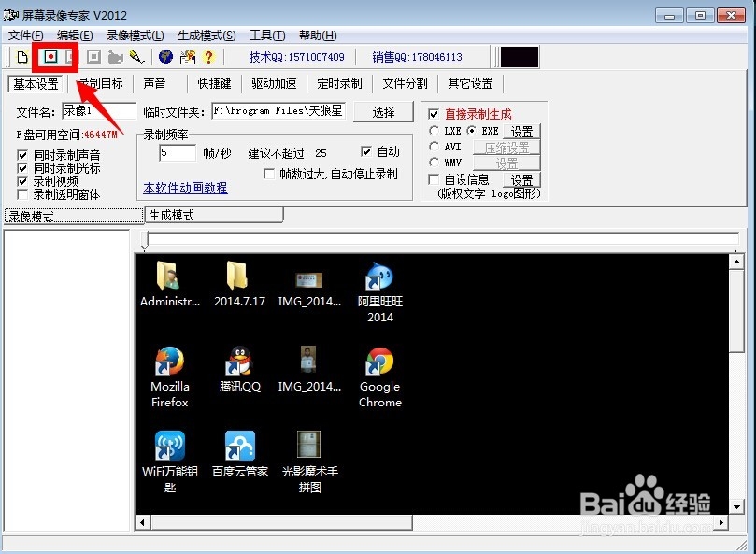Image resolution: width=756 pixels, height=554 pixels.
Task: Switch to the 其它设置 tab
Action: (x=470, y=83)
